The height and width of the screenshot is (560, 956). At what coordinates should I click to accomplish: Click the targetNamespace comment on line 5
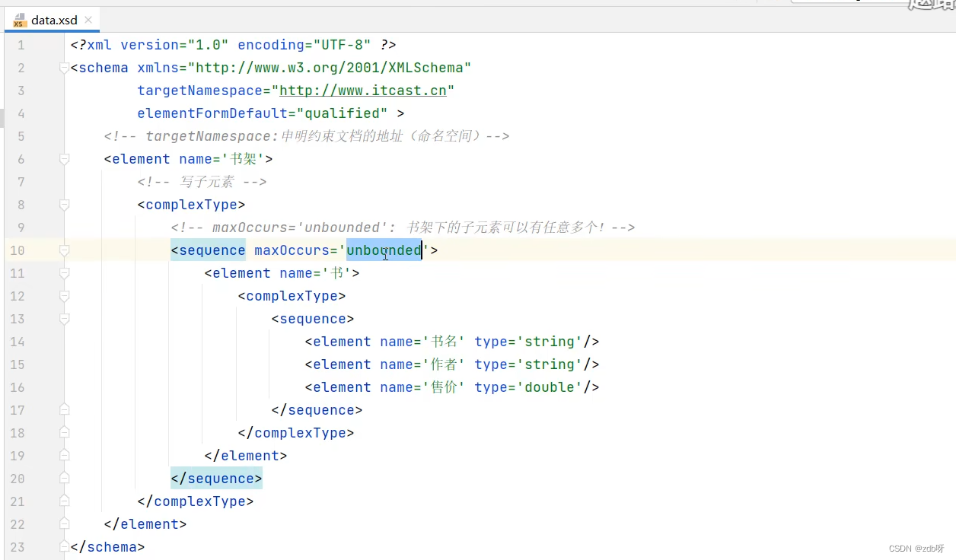pos(307,136)
